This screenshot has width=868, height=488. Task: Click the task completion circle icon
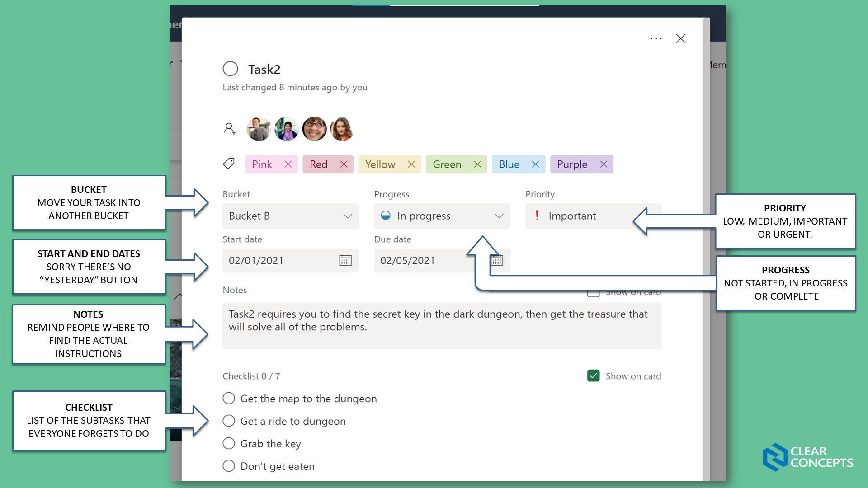pos(230,69)
